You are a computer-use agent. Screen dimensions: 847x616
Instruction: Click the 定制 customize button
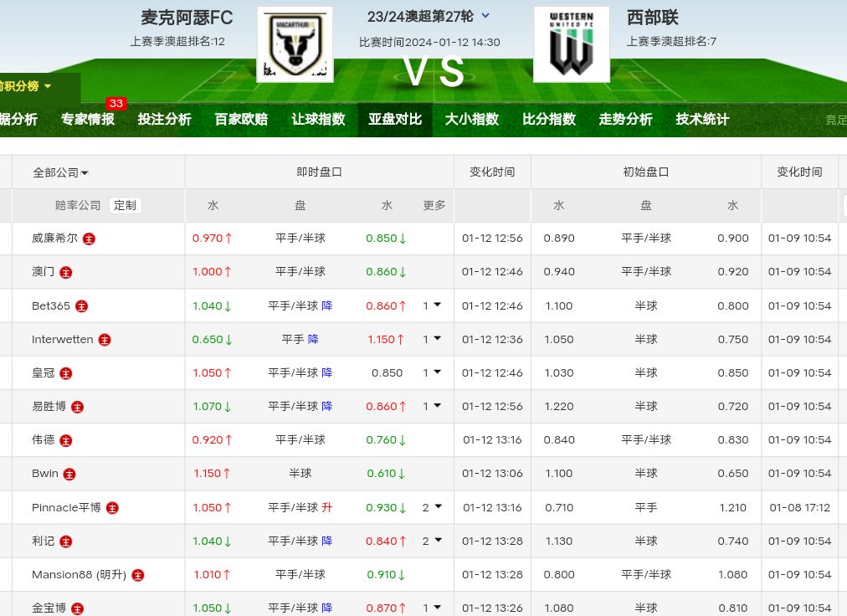pos(125,205)
